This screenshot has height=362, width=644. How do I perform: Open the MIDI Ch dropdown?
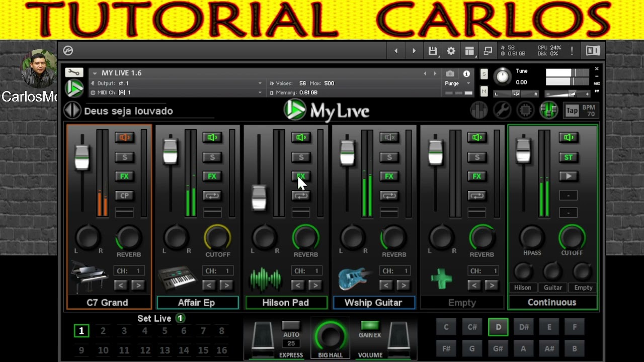[260, 93]
